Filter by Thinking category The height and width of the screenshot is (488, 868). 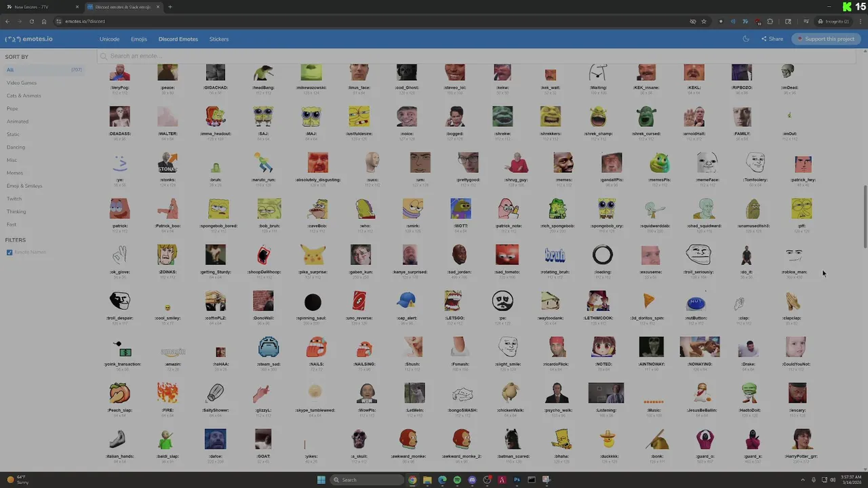(x=16, y=211)
